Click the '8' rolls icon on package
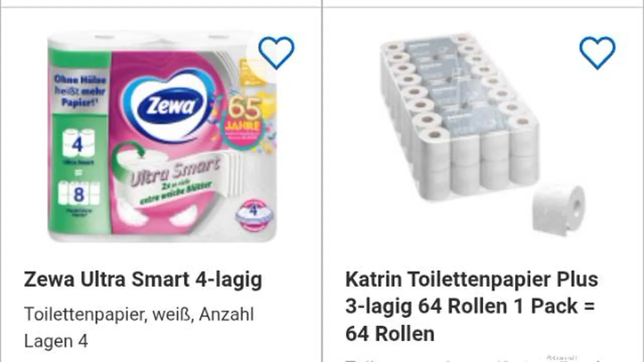This screenshot has width=644, height=362. tap(79, 194)
